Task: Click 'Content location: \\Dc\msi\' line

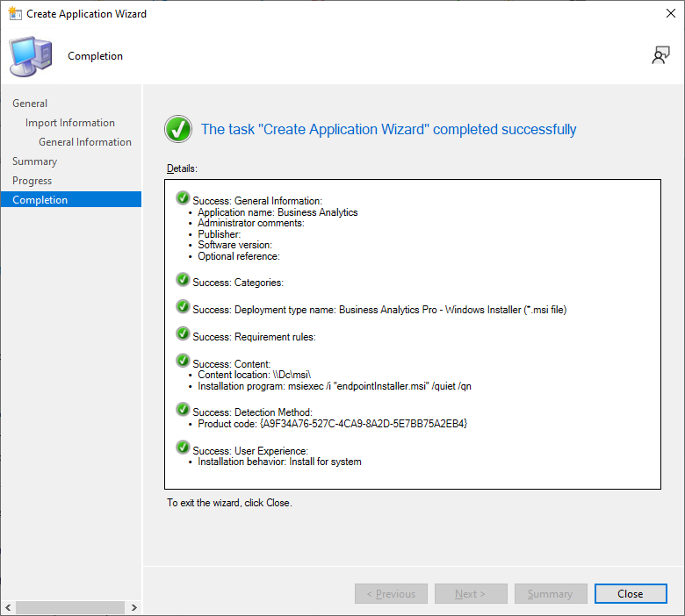Action: [x=255, y=375]
